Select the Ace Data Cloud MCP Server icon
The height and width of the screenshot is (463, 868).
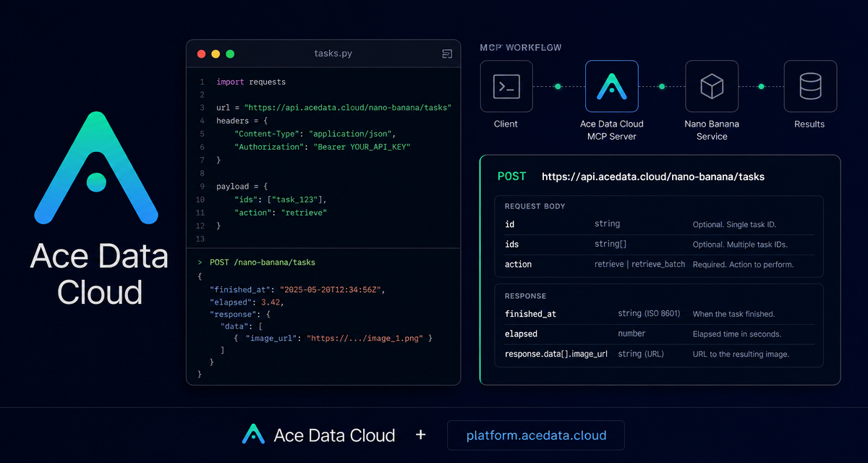tap(612, 86)
